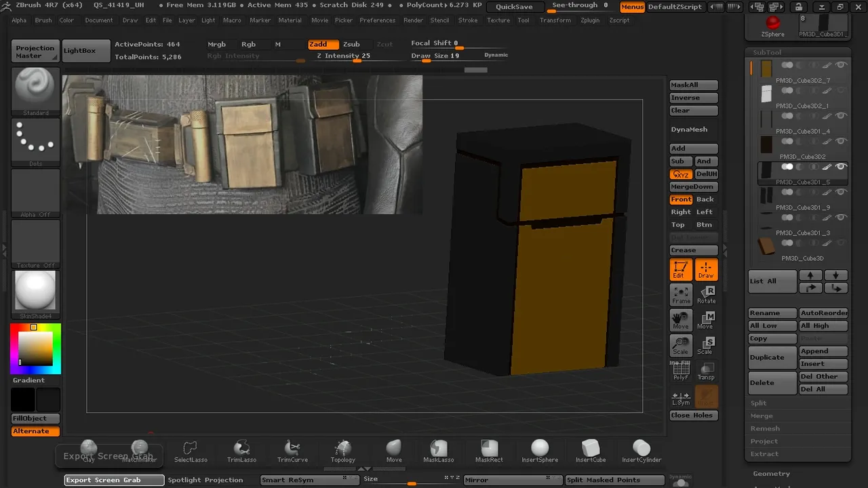The width and height of the screenshot is (868, 488).
Task: Toggle the Zadd mode
Action: click(323, 44)
